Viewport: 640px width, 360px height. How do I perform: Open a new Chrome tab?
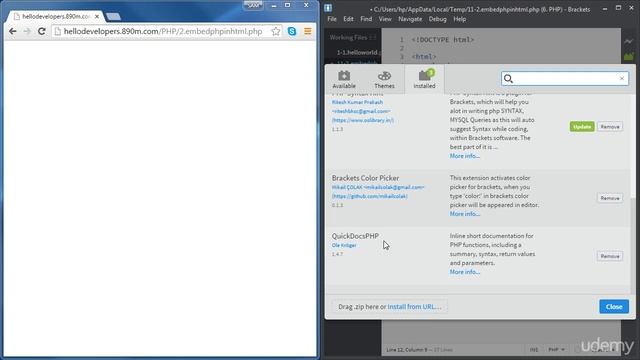coord(113,16)
